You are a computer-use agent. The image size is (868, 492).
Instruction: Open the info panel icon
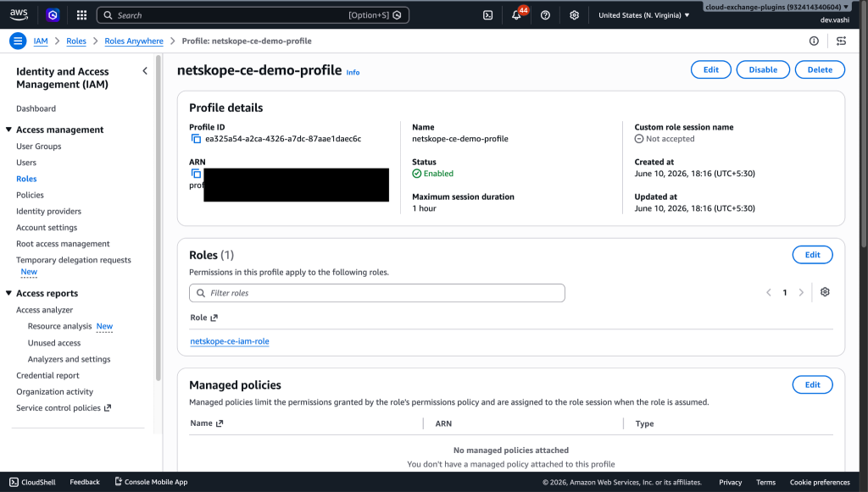tap(814, 41)
